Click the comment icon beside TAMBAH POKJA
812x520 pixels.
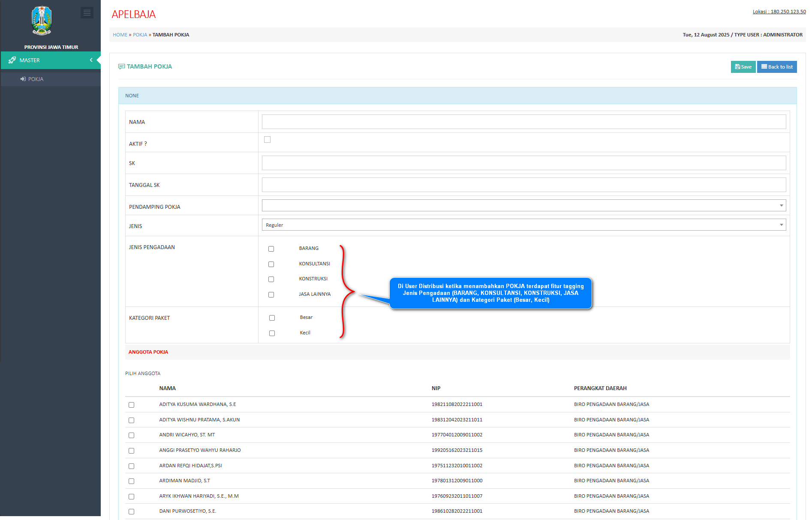coord(121,66)
